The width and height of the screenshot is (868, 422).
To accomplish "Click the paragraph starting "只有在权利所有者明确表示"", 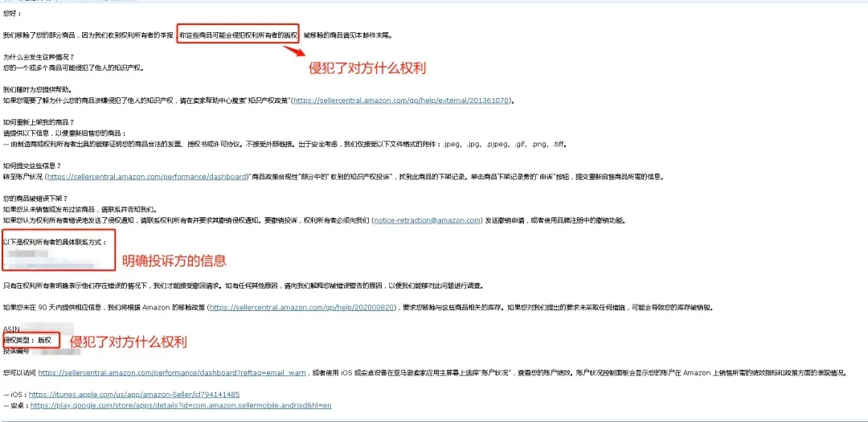I will point(246,286).
